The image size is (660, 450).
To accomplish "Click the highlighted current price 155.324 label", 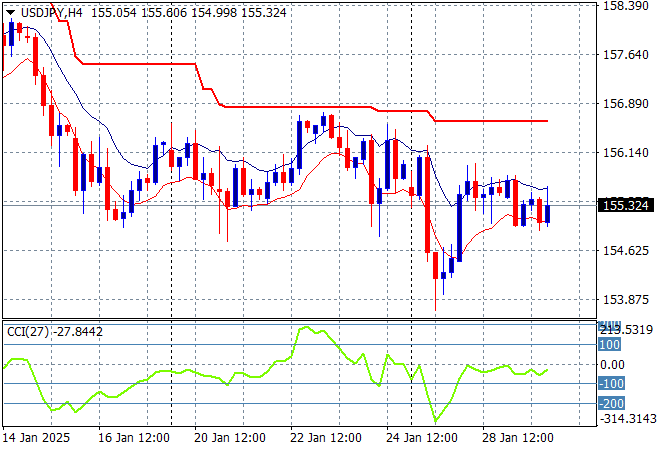I will 624,205.
